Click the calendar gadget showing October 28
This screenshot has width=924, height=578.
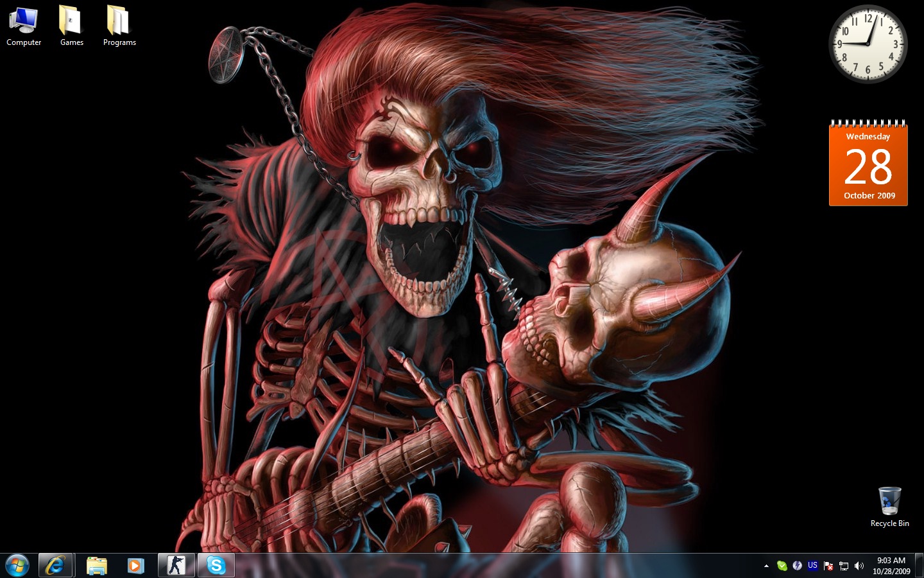[868, 163]
